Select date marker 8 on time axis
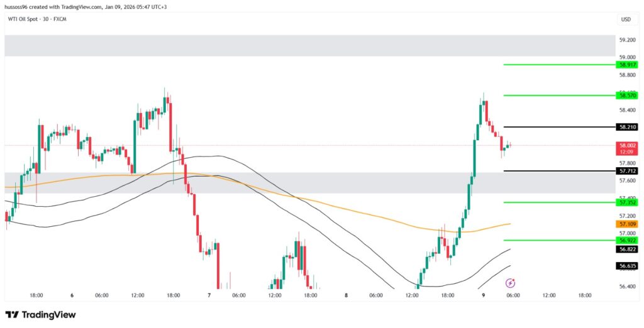The width and height of the screenshot is (644, 328). point(347,295)
